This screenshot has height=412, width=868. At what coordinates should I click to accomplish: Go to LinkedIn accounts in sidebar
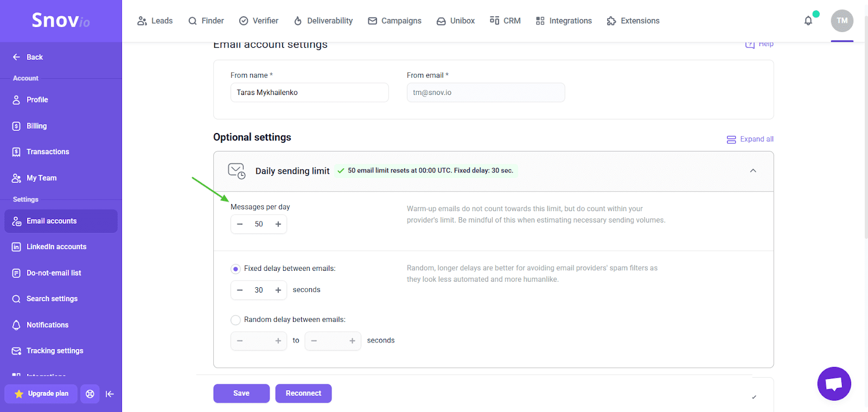pyautogui.click(x=56, y=247)
